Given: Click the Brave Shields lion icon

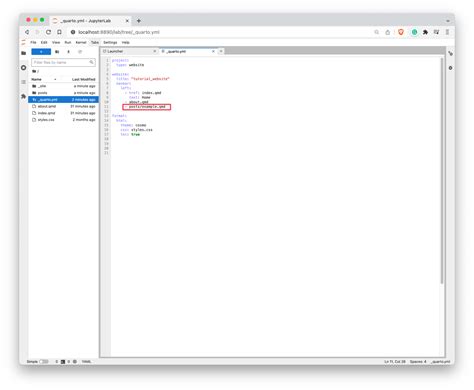Looking at the screenshot, I should [401, 32].
